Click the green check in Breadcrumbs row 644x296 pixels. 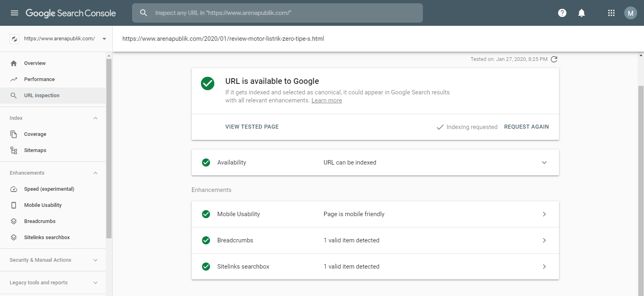[x=206, y=240]
